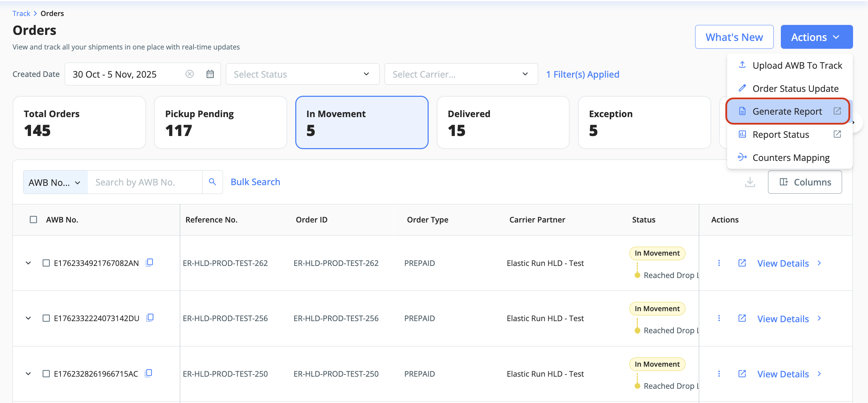The width and height of the screenshot is (868, 403).
Task: Open the Bulk Search link
Action: click(255, 182)
